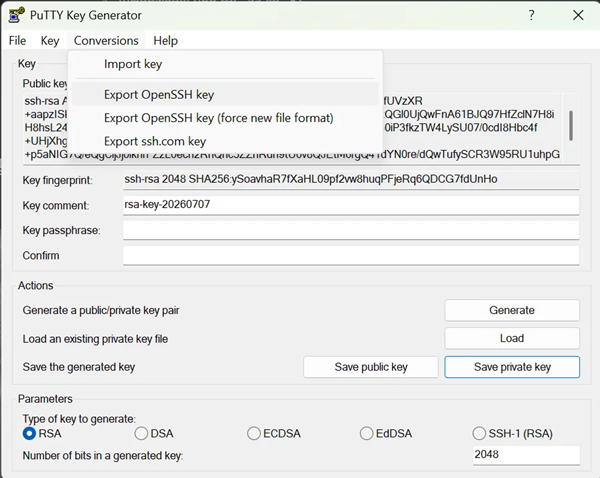Image resolution: width=600 pixels, height=478 pixels.
Task: Open the Help menu
Action: point(165,41)
